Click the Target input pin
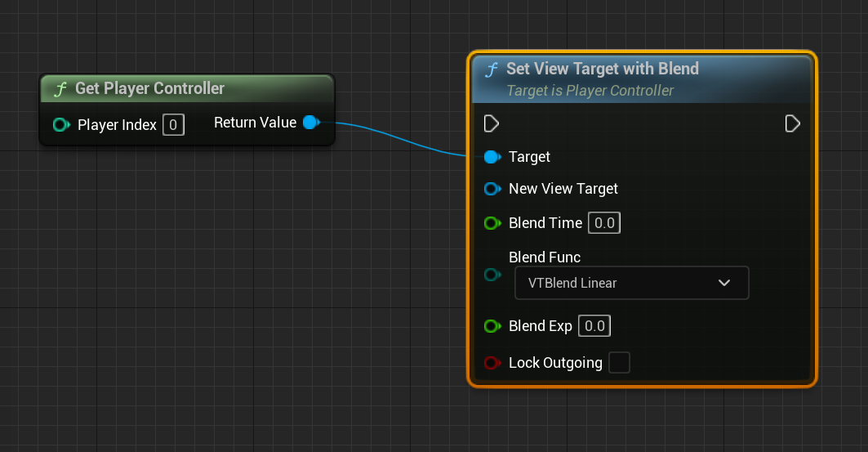 (x=492, y=157)
